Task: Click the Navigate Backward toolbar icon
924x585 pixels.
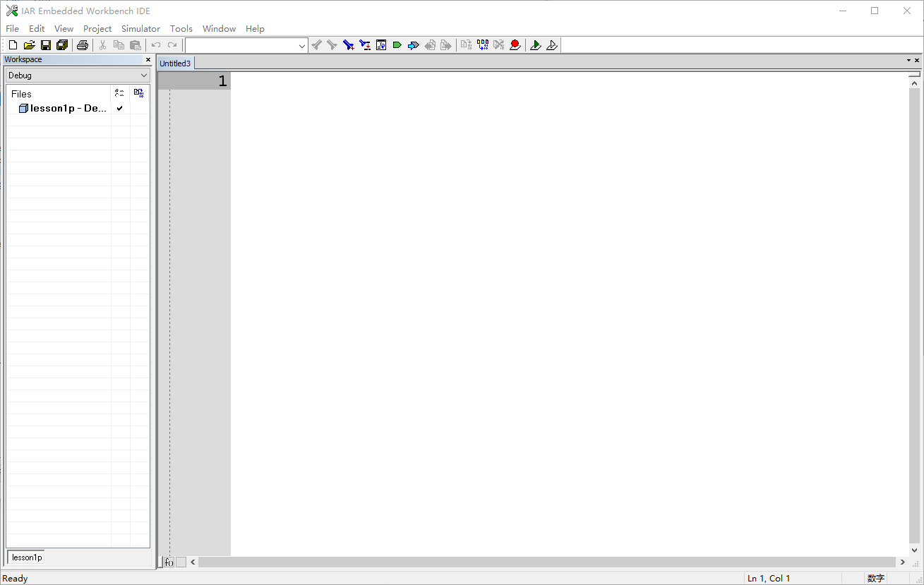Action: tap(430, 45)
